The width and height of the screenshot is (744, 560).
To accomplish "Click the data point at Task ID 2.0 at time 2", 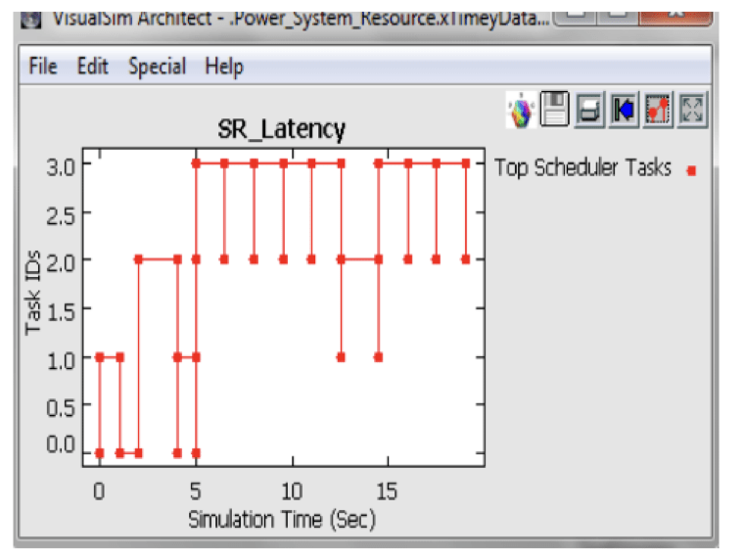I will click(x=139, y=259).
